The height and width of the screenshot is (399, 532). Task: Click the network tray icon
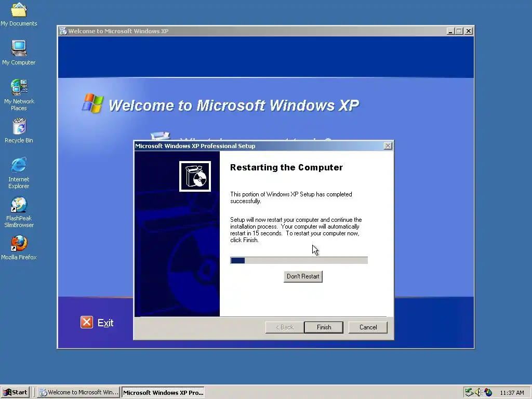pos(469,392)
